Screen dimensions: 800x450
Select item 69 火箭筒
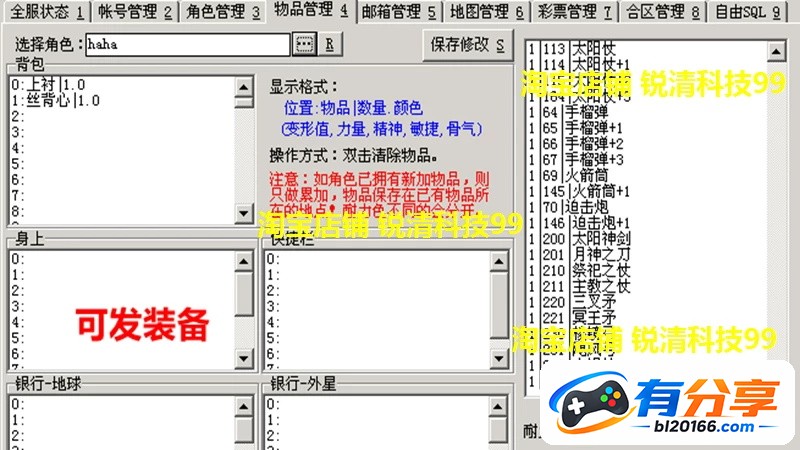click(646, 175)
